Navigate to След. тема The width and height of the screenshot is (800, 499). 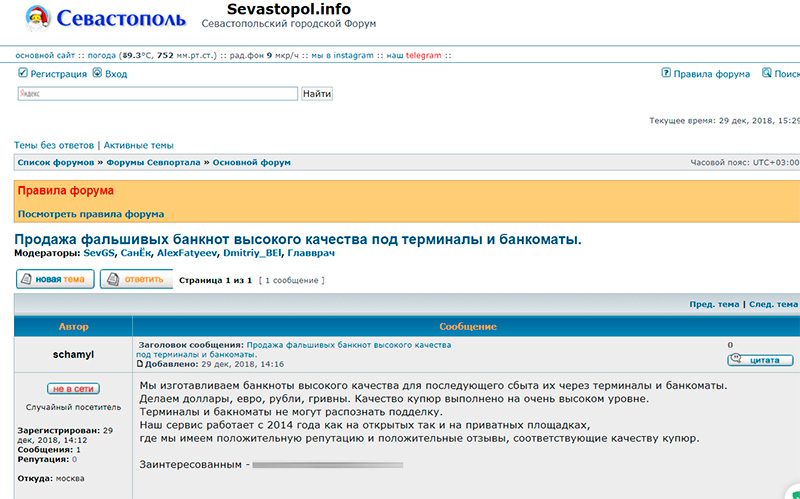774,304
